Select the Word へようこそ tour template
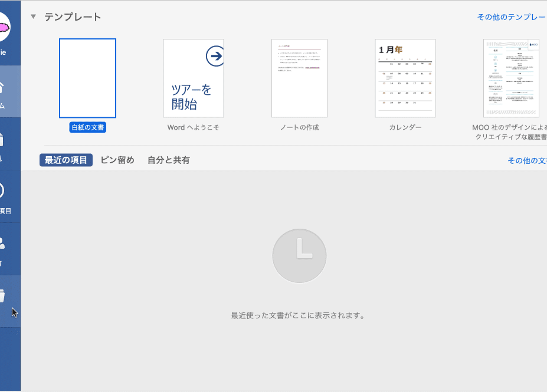Screen dimensions: 547x392 coord(194,78)
